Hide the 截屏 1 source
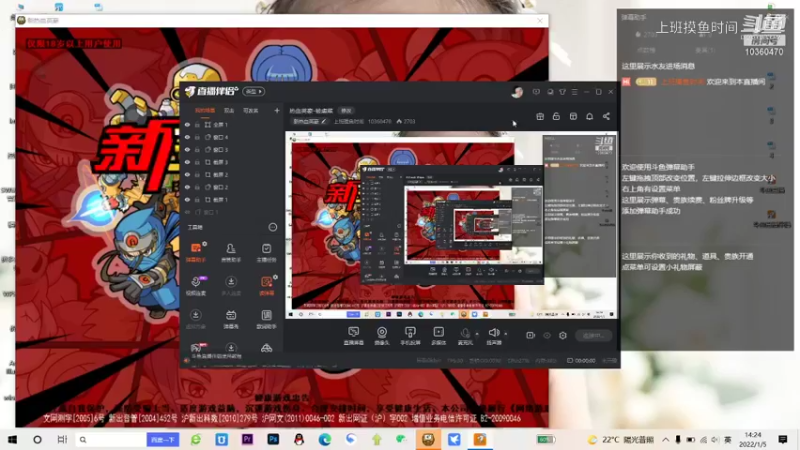The height and width of the screenshot is (450, 800). (x=187, y=199)
